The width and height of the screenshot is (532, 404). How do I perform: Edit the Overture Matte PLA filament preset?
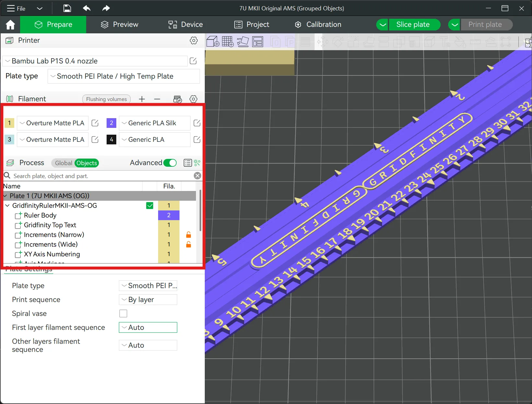tap(95, 123)
